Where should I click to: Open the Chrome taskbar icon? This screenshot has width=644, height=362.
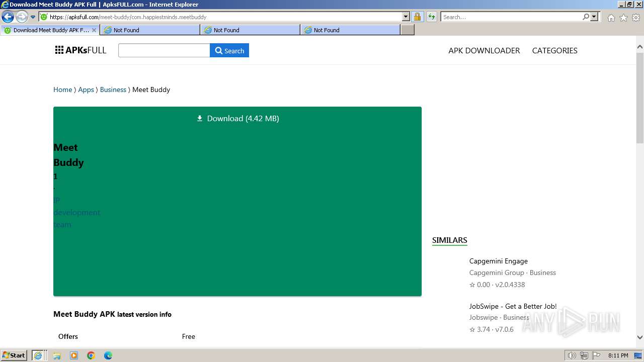[x=91, y=355]
